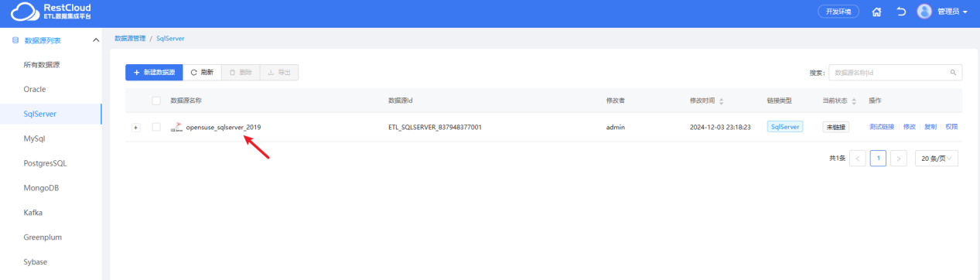Select 所有数据源 in sidebar

(x=50, y=64)
